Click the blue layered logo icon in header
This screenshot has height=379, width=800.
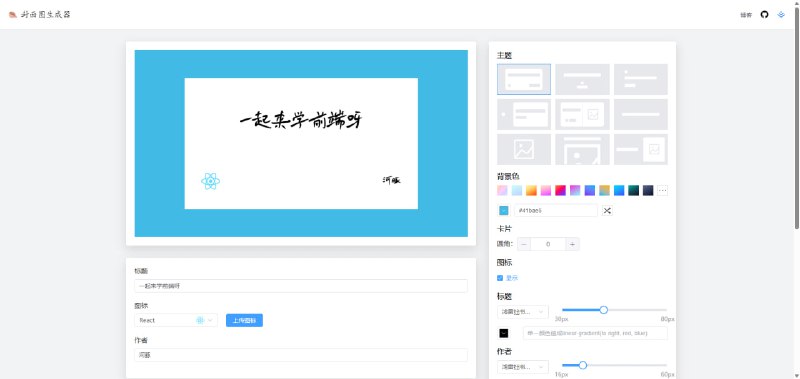[781, 14]
